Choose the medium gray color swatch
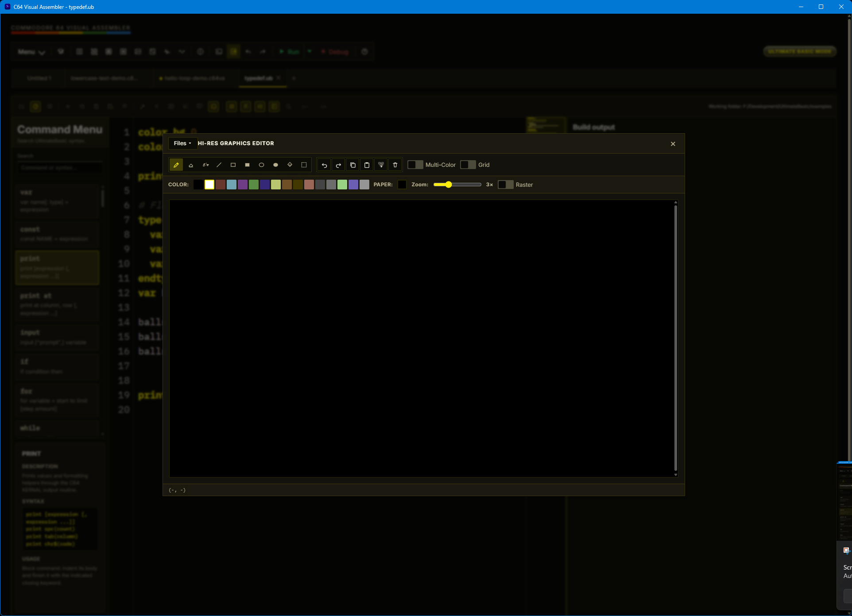Screen dimensions: 852x616 coord(331,185)
